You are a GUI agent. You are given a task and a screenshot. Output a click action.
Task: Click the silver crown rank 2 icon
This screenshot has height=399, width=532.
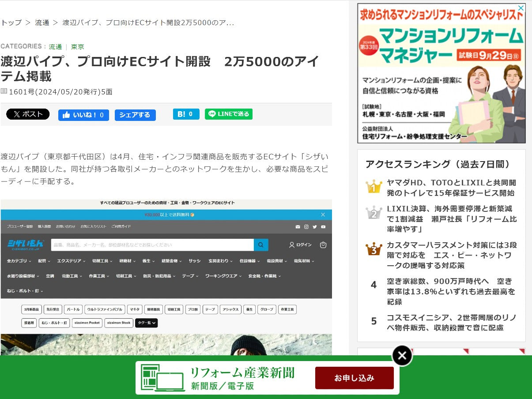pos(374,214)
